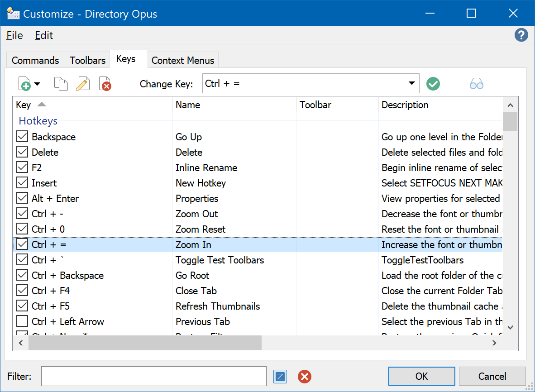This screenshot has width=535, height=392.
Task: Select the "Toggle Test Toolbars" name cell
Action: point(220,260)
